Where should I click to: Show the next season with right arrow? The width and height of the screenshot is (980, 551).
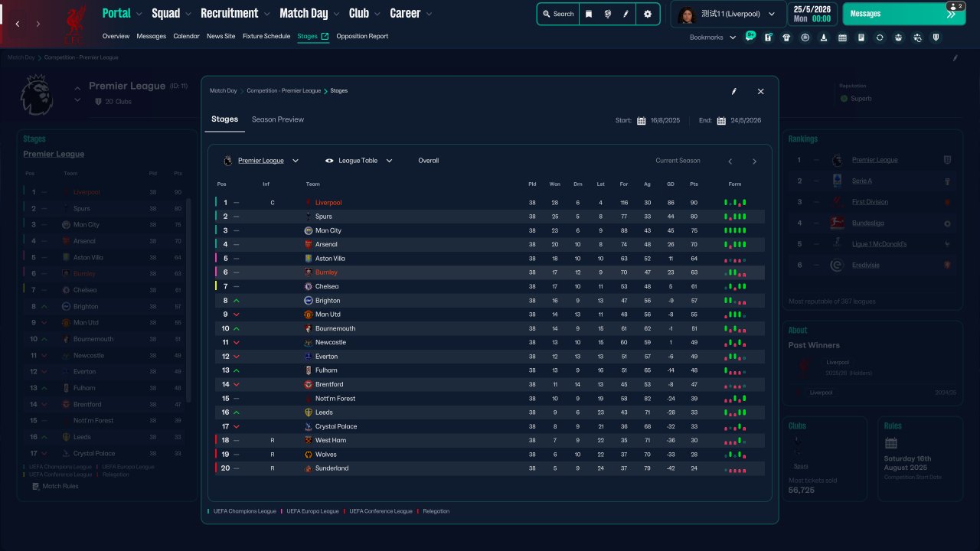tap(754, 161)
